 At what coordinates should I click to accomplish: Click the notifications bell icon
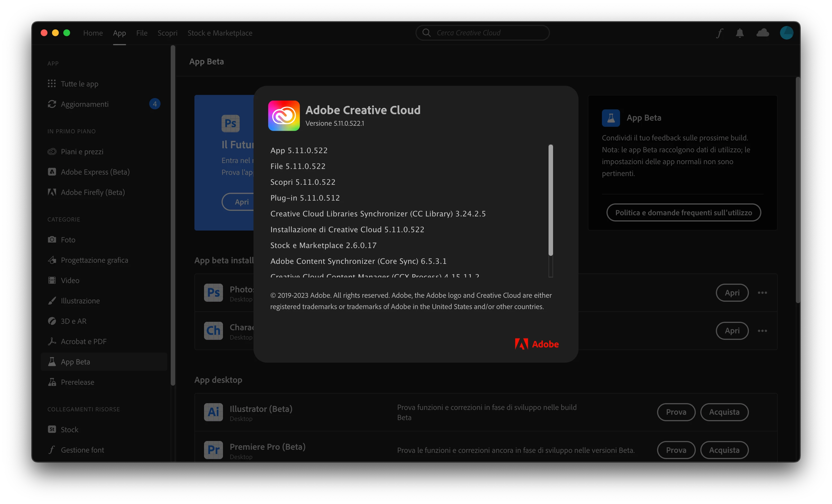coord(740,33)
